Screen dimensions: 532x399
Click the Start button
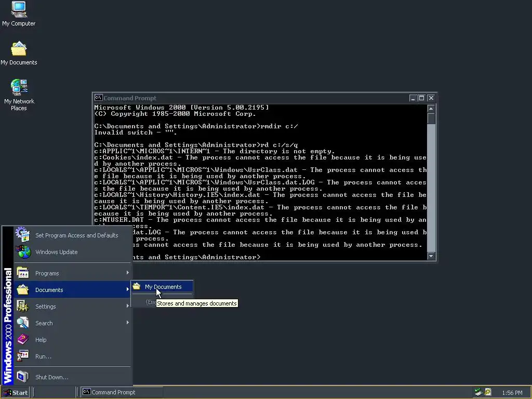coord(16,392)
